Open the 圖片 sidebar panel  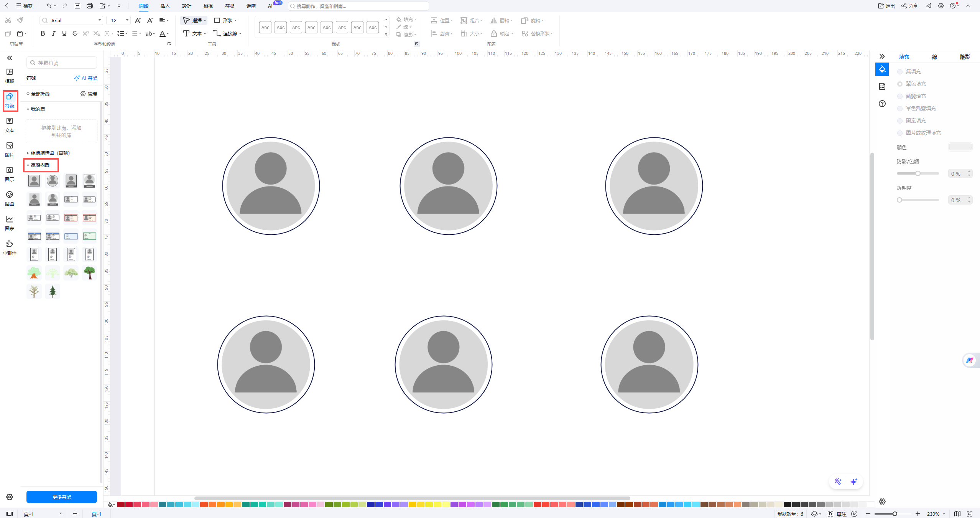[x=10, y=149]
